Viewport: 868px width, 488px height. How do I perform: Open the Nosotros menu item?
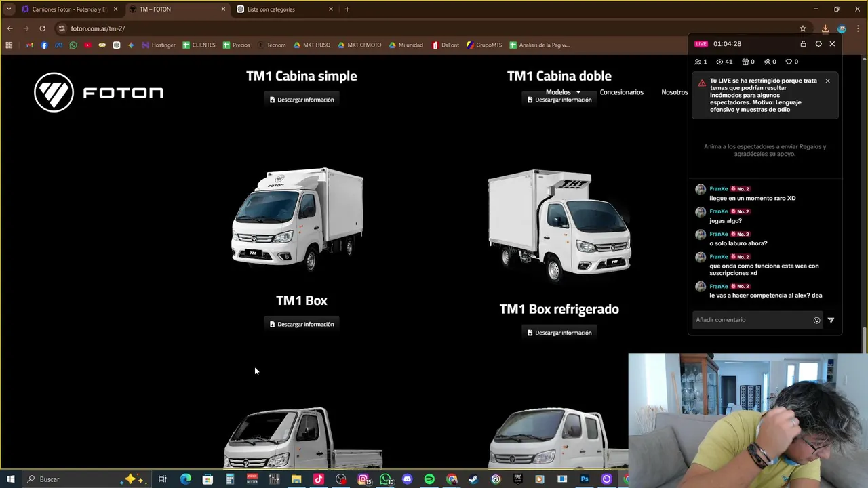674,92
